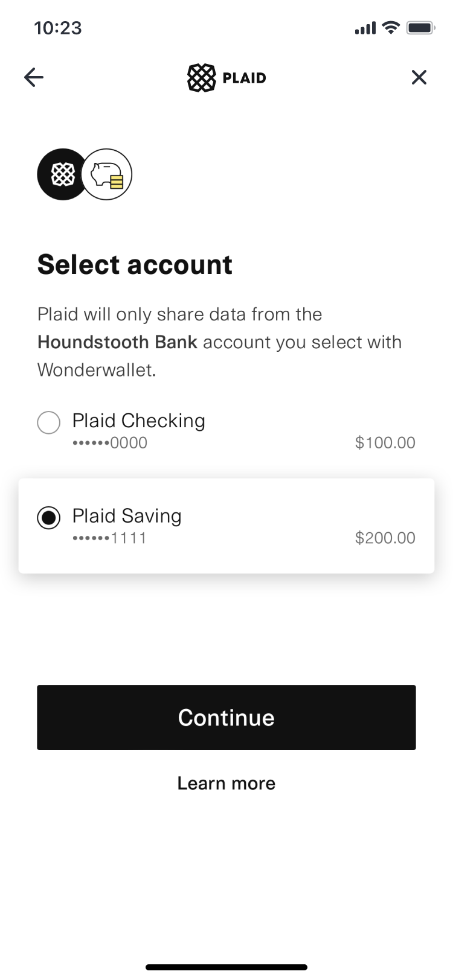
Task: Tap the Plaid Saving account card
Action: pyautogui.click(x=226, y=526)
